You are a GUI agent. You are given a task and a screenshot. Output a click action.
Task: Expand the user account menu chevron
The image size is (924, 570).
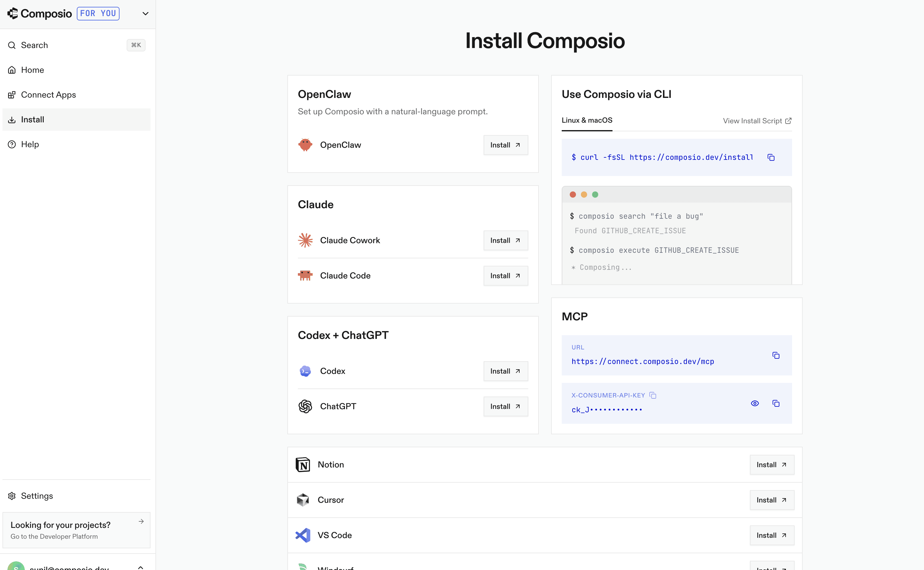coord(141,567)
